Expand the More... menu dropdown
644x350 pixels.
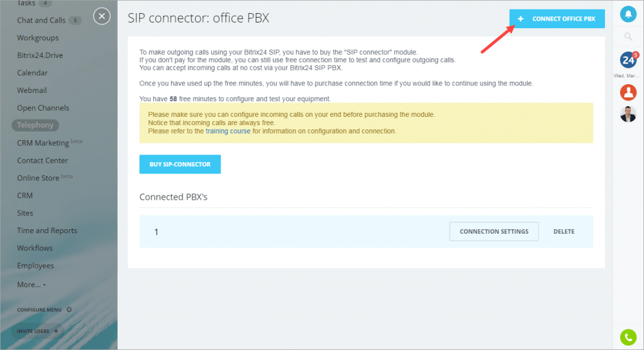(x=31, y=285)
